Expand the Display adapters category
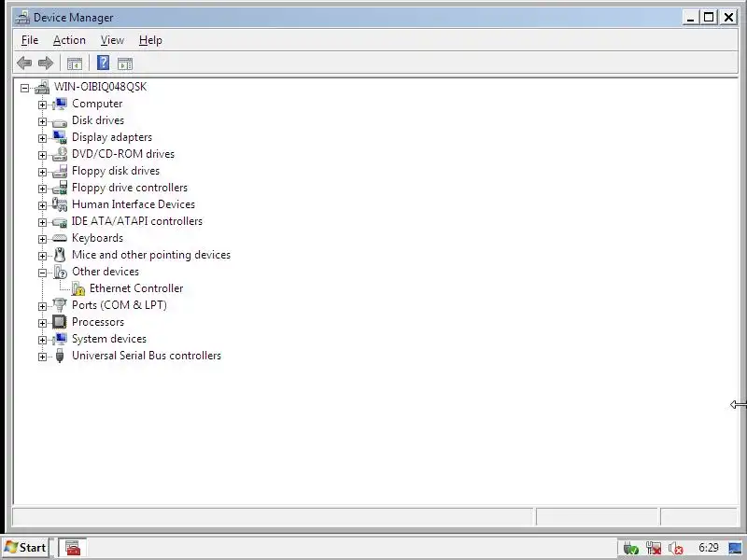Viewport: 747px width, 560px height. pos(42,138)
